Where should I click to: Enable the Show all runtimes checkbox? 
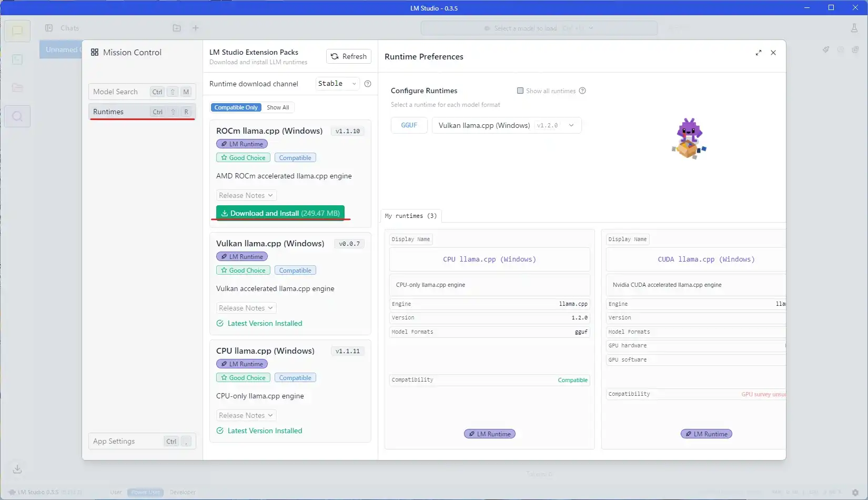point(520,91)
